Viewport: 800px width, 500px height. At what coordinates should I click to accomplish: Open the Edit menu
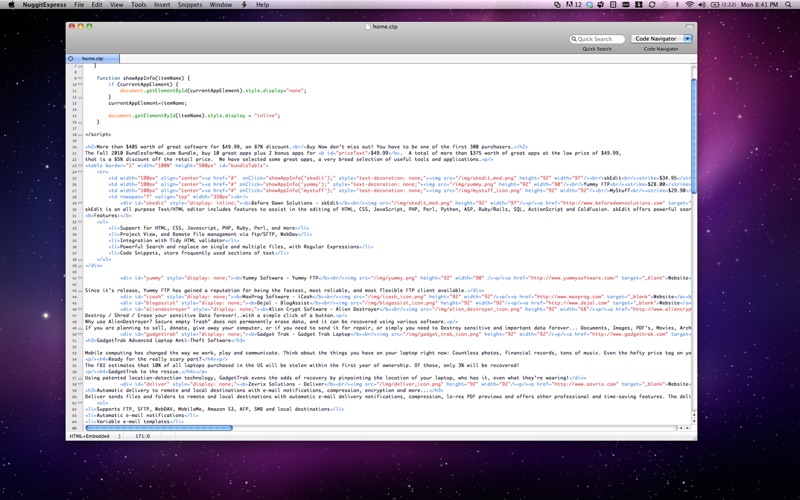97,5
